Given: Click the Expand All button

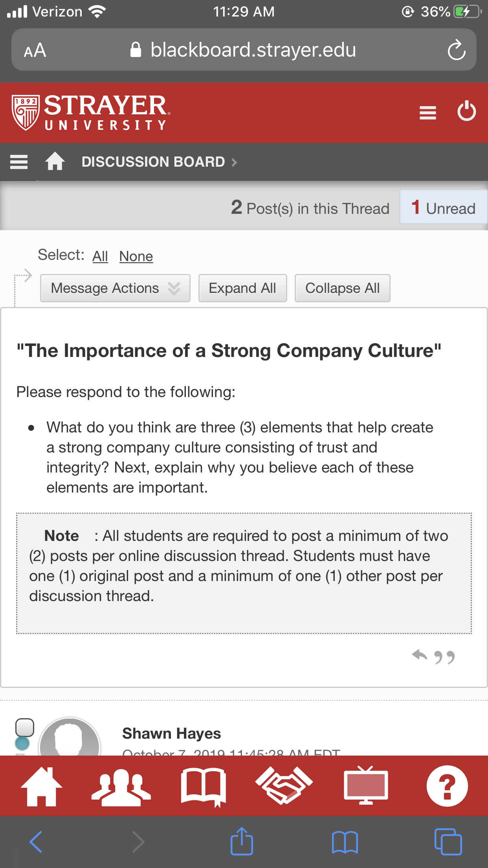Looking at the screenshot, I should point(242,288).
